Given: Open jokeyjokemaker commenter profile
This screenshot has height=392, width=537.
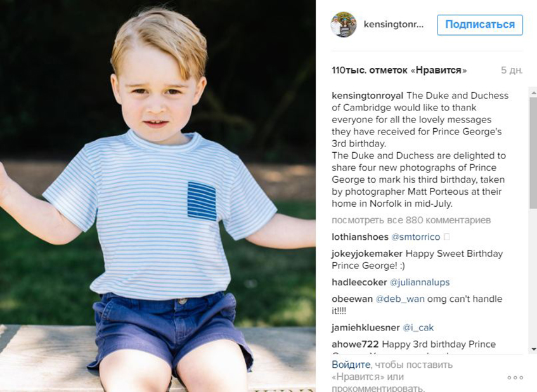Looking at the screenshot, I should coord(367,254).
